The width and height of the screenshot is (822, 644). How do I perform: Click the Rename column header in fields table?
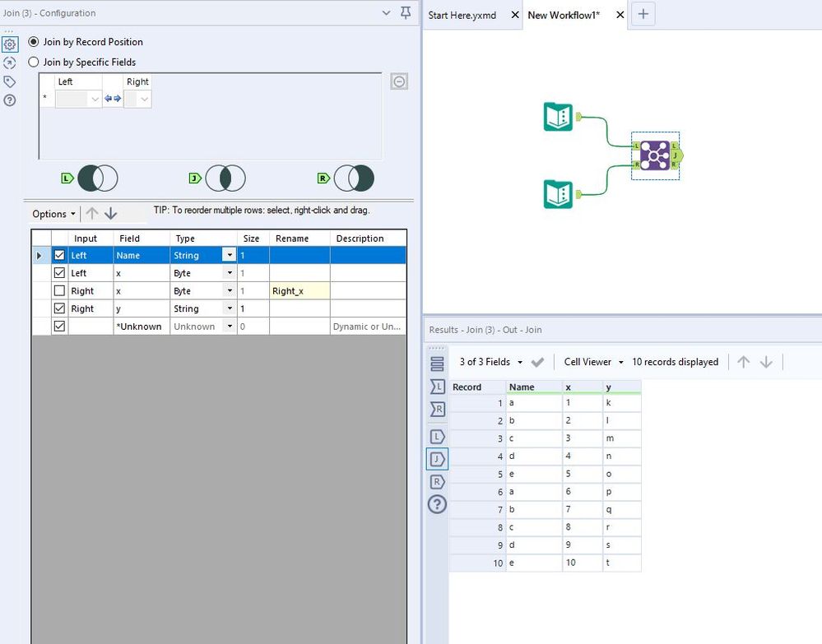click(x=300, y=238)
